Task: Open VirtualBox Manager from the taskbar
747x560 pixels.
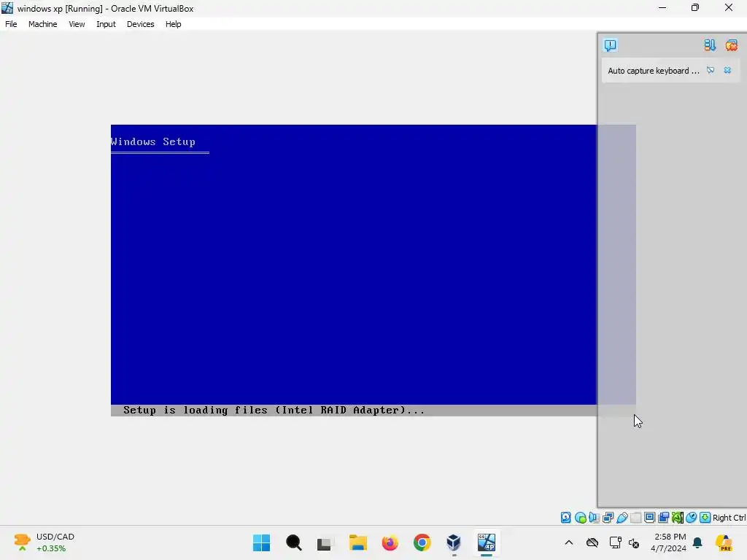Action: pos(454,542)
